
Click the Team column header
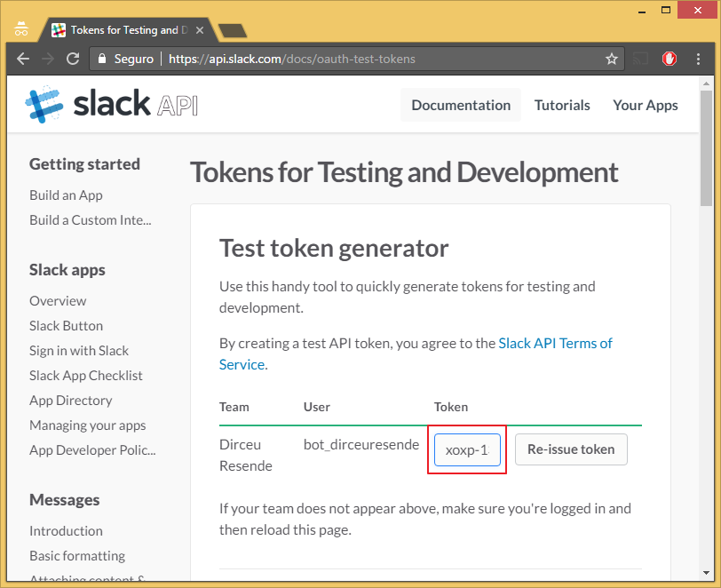coord(234,407)
